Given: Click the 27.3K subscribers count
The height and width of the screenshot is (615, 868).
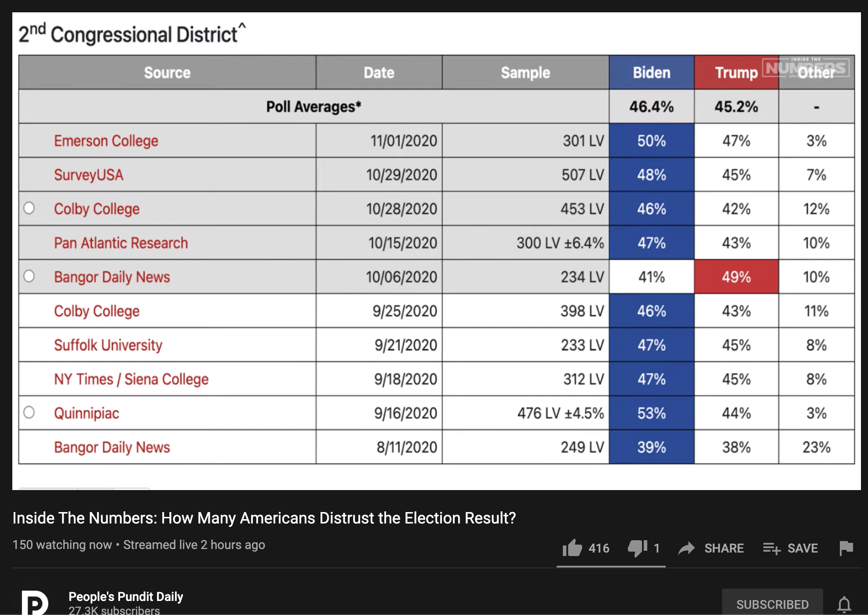Looking at the screenshot, I should click(x=114, y=610).
